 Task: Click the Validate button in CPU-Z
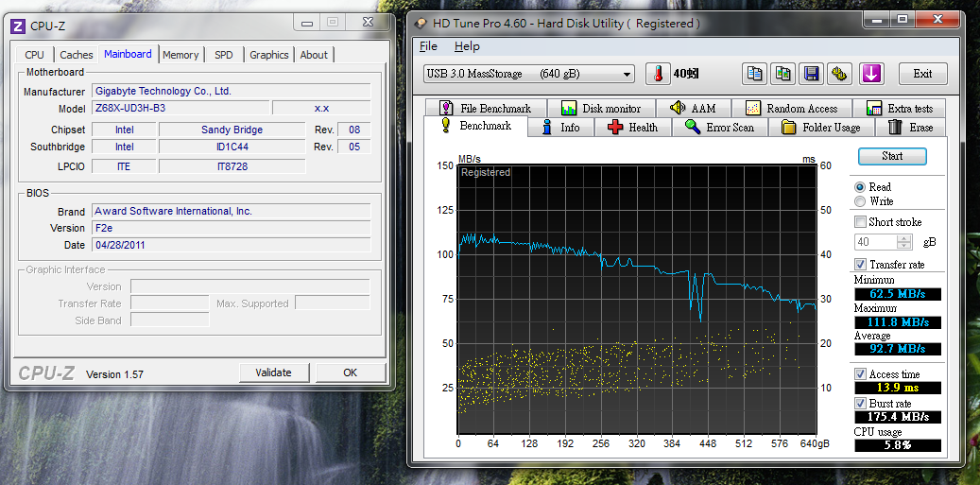click(x=273, y=372)
